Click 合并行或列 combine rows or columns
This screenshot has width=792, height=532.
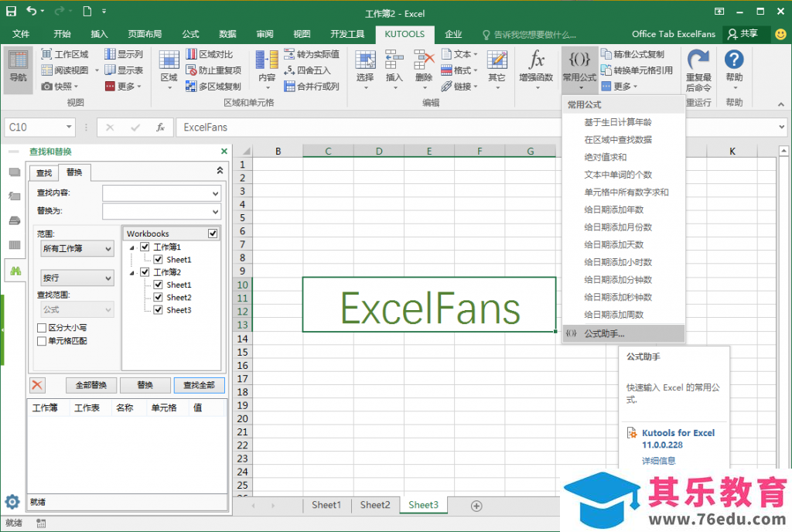312,87
